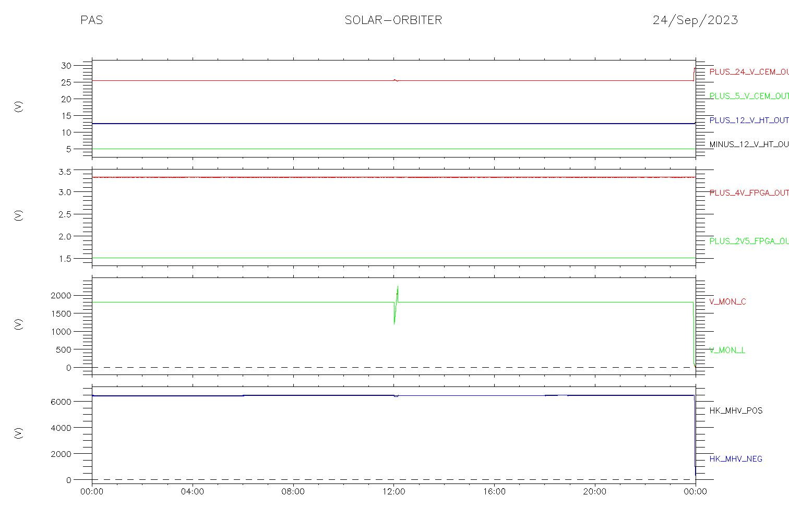Click the green V_MON_L spike near 12:00
The image size is (789, 532).
pyautogui.click(x=396, y=305)
